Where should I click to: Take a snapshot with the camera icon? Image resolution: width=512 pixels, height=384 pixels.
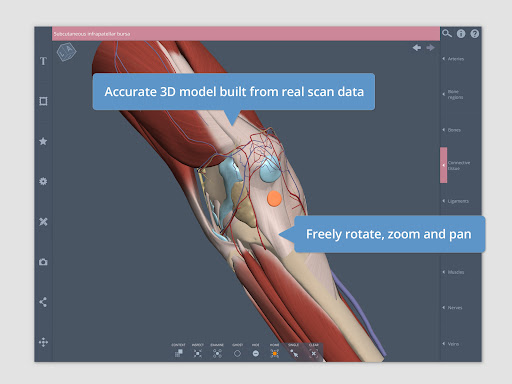coord(43,262)
